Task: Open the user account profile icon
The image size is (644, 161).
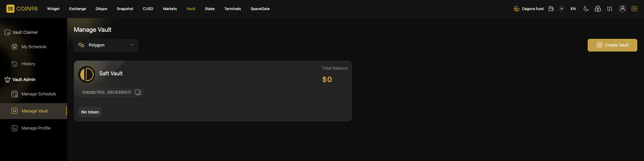Action: tap(623, 9)
